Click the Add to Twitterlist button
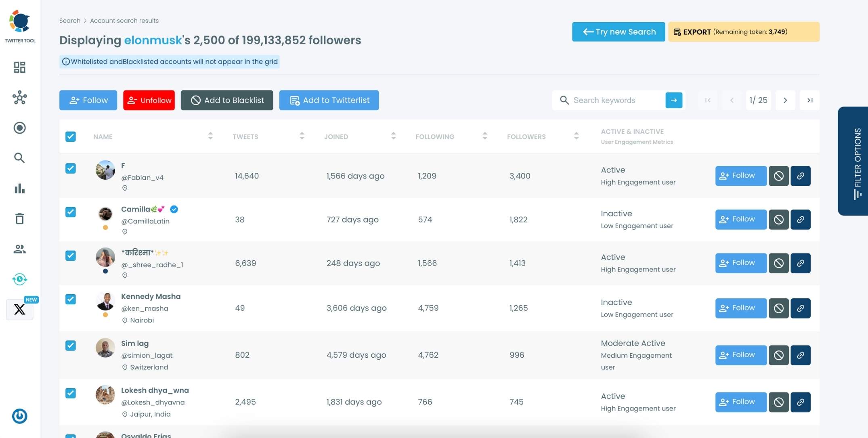This screenshot has height=438, width=868. (x=329, y=100)
